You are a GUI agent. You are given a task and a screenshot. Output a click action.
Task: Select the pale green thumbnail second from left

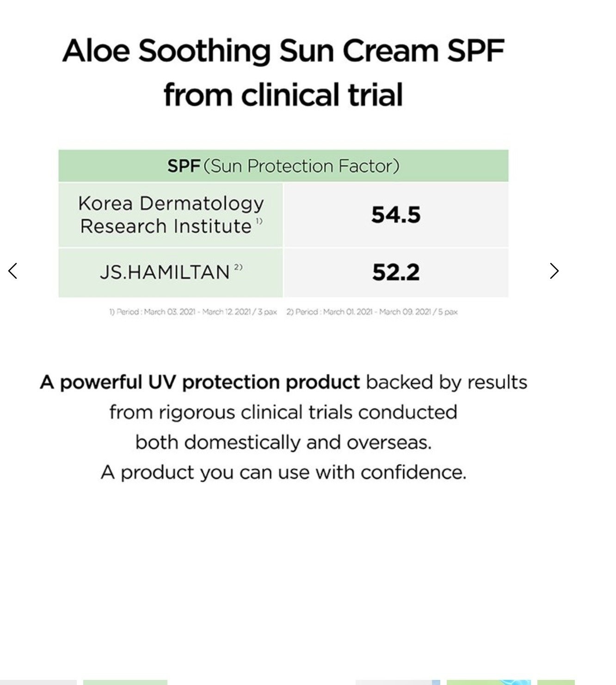click(125, 682)
